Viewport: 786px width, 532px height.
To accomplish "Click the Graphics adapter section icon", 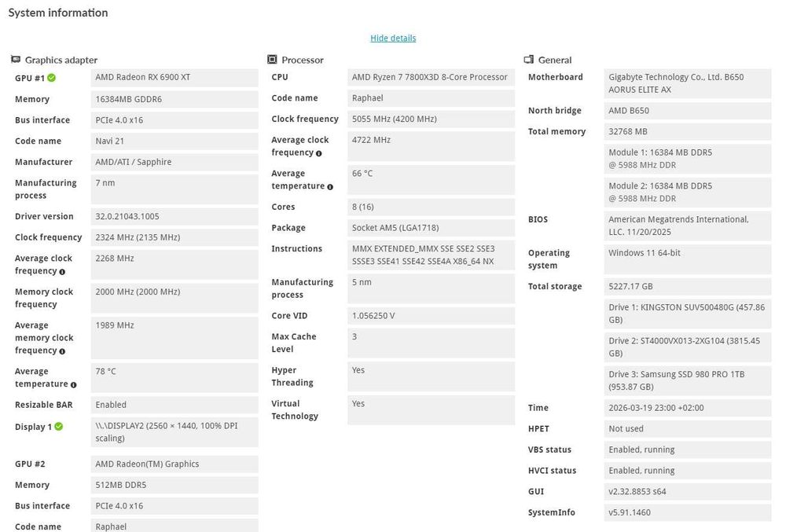I will point(16,60).
